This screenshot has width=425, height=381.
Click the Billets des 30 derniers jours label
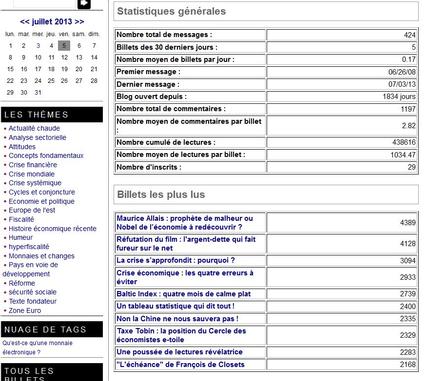[167, 47]
